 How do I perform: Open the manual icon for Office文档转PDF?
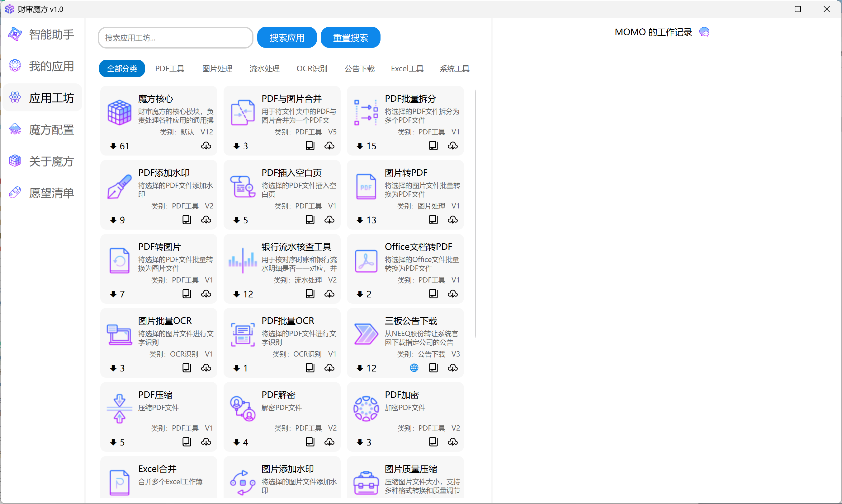(x=433, y=294)
